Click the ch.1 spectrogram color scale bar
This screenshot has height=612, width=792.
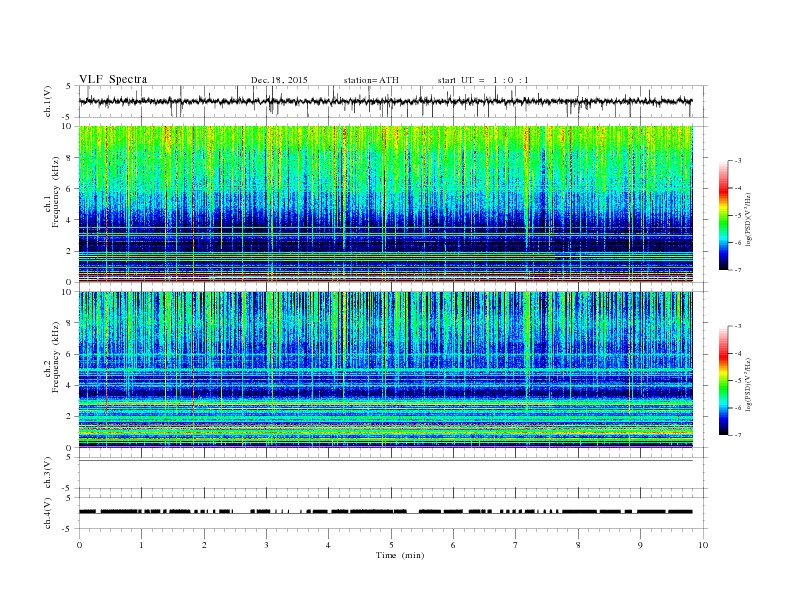pyautogui.click(x=723, y=215)
